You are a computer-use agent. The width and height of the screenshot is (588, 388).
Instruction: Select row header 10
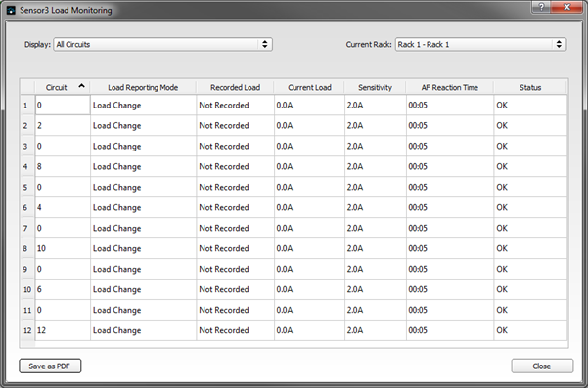pos(27,289)
